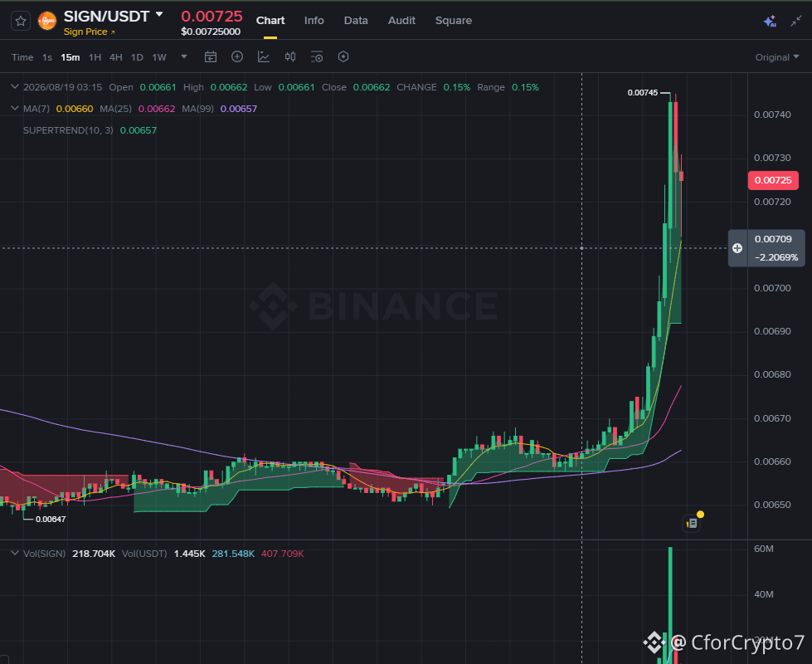Click the red current price tag 0.00725
The height and width of the screenshot is (664, 812).
pos(773,180)
